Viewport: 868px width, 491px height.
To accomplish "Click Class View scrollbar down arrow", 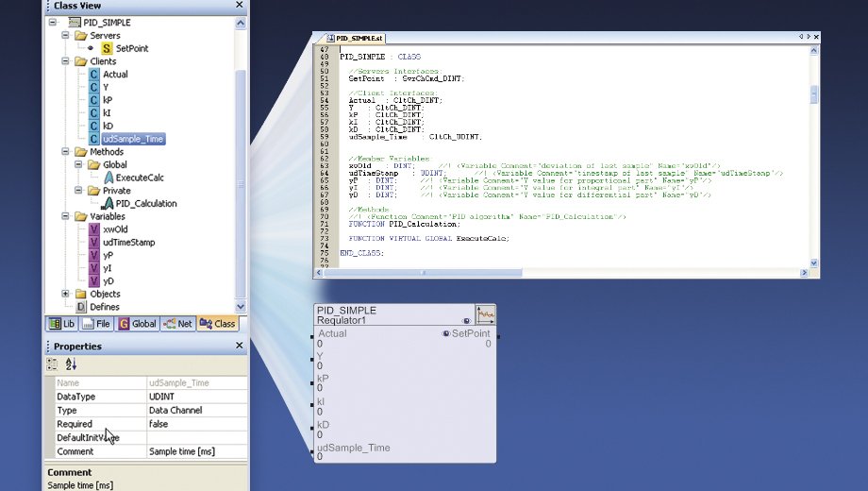I will tap(241, 307).
